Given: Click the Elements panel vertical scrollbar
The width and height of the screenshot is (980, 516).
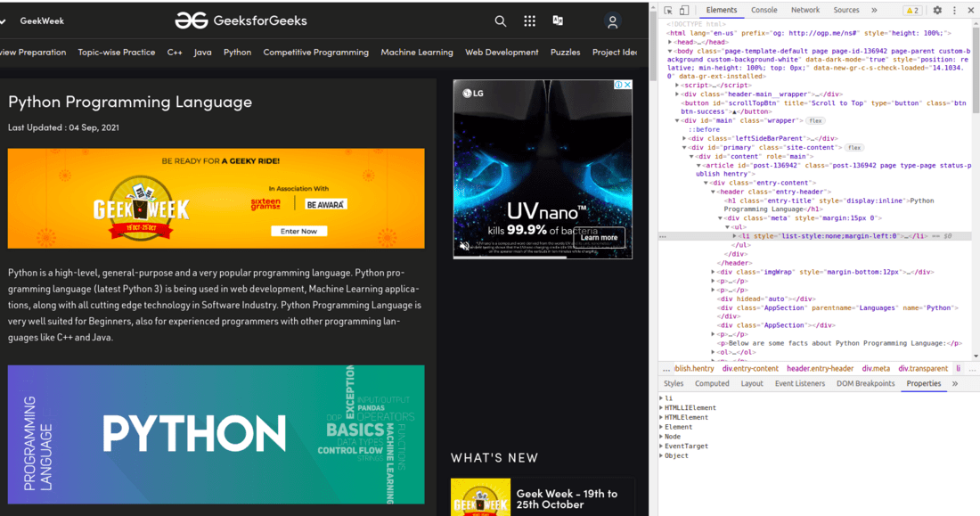Looking at the screenshot, I should coord(976,69).
